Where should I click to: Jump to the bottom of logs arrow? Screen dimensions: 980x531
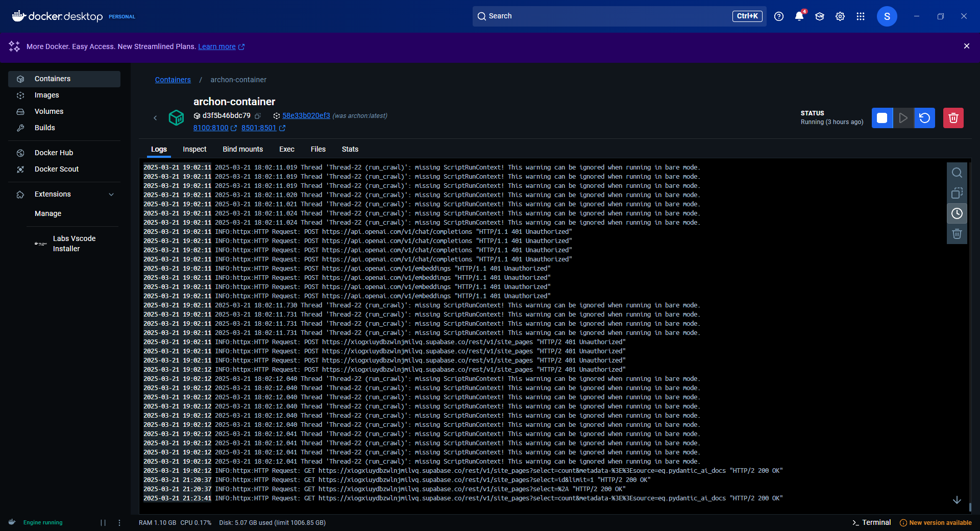(x=957, y=500)
